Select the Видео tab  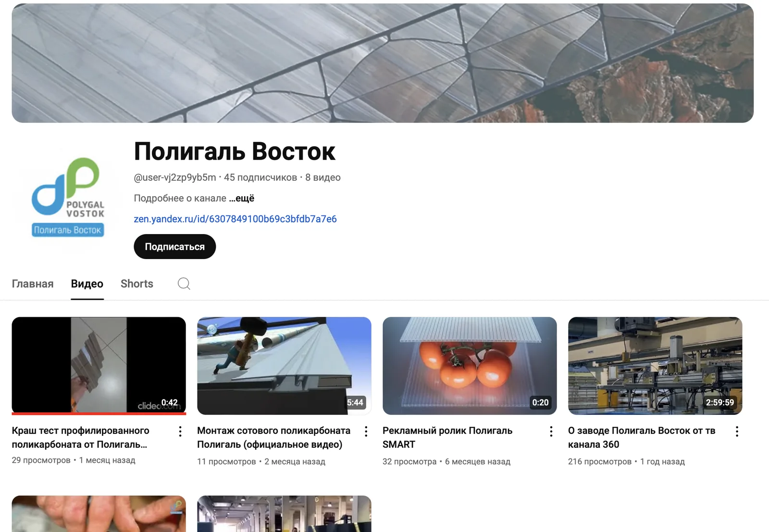pos(87,284)
